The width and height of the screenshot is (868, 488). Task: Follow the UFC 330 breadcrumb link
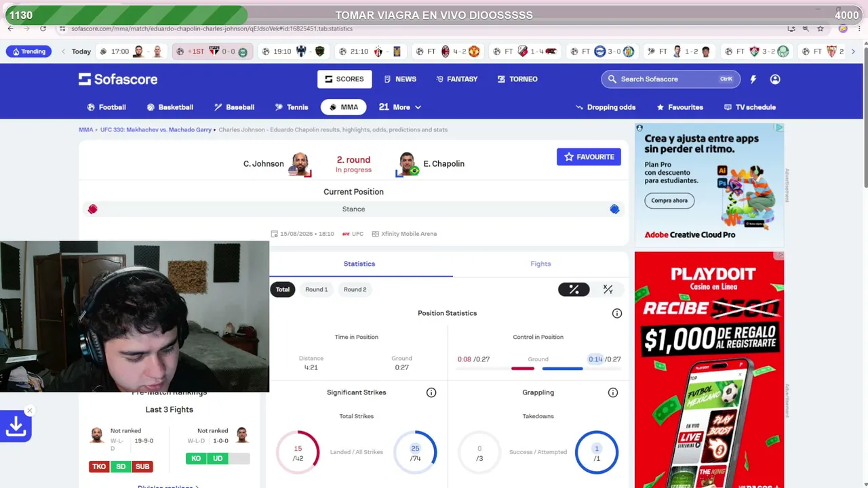coord(156,129)
